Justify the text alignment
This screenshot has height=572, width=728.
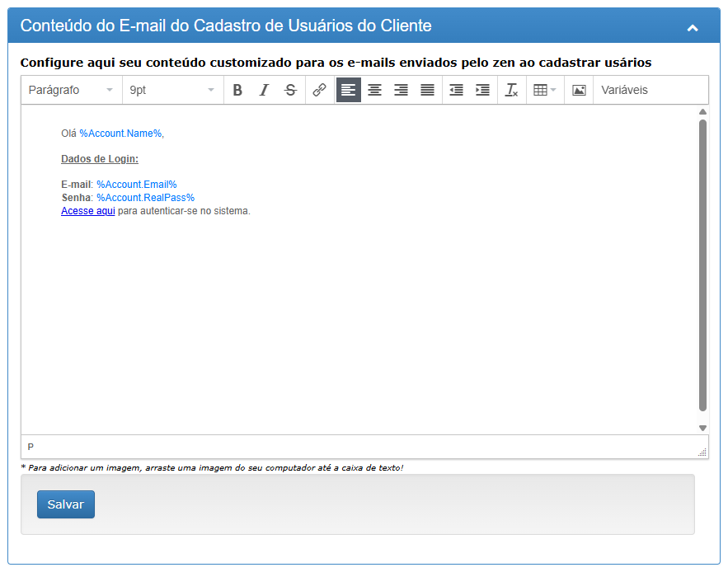tap(427, 90)
